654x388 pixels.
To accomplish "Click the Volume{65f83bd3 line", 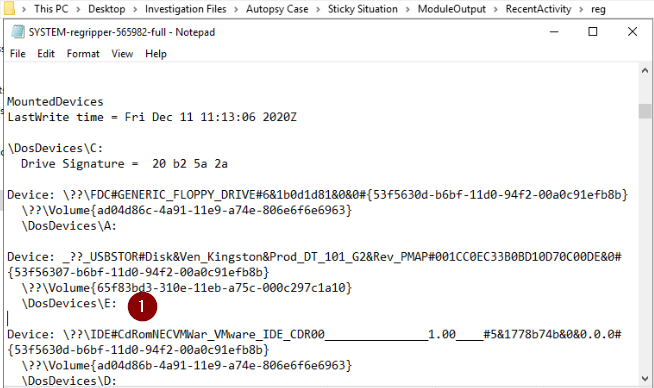I will tap(186, 288).
